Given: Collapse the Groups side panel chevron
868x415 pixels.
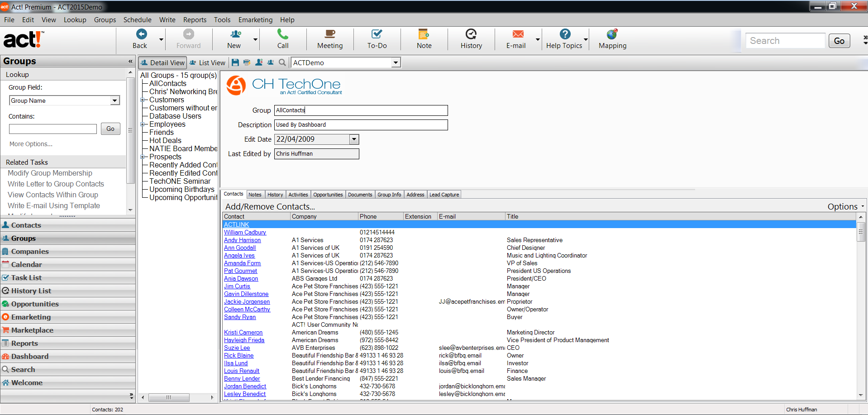Looking at the screenshot, I should [130, 61].
